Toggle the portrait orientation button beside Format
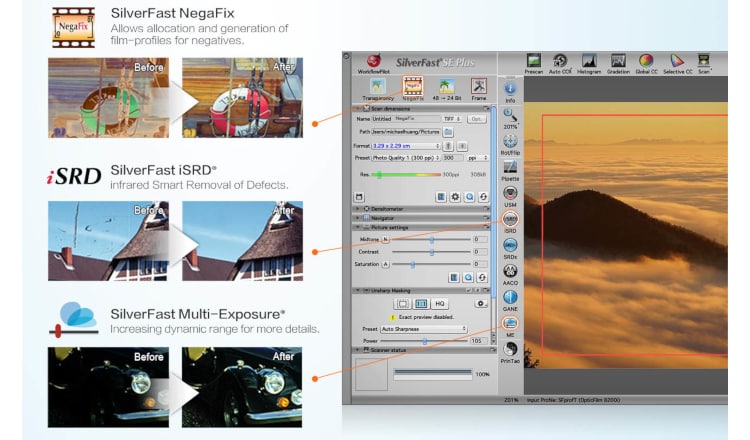The height and width of the screenshot is (440, 750). (448, 145)
